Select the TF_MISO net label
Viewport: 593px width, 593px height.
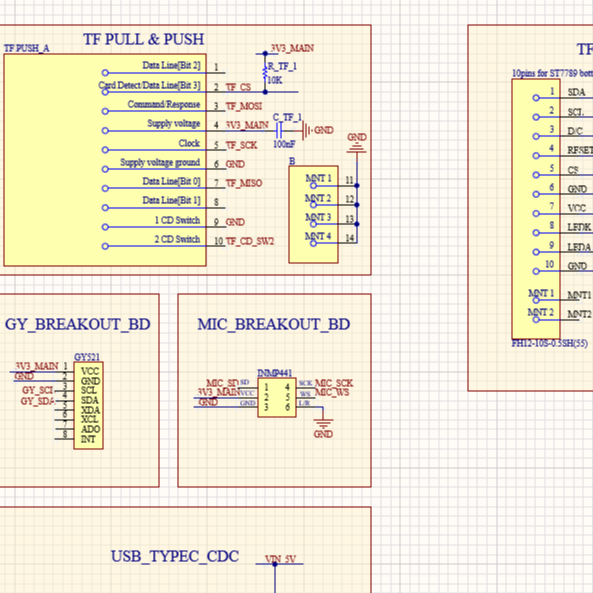point(244,183)
